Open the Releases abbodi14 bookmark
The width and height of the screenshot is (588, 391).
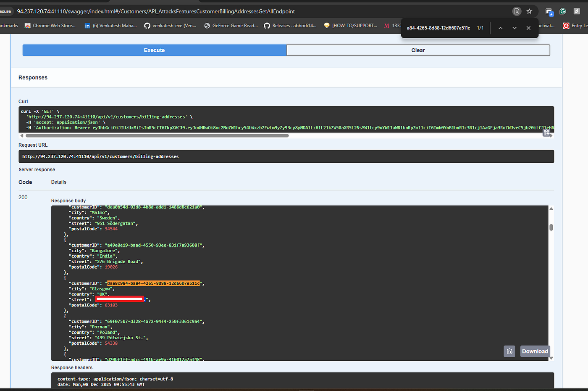(x=291, y=26)
